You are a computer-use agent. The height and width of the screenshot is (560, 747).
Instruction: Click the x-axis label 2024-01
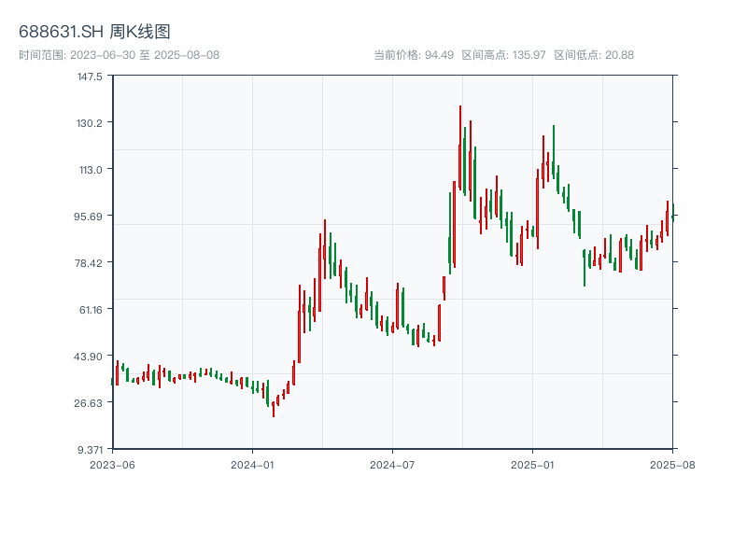coord(252,465)
